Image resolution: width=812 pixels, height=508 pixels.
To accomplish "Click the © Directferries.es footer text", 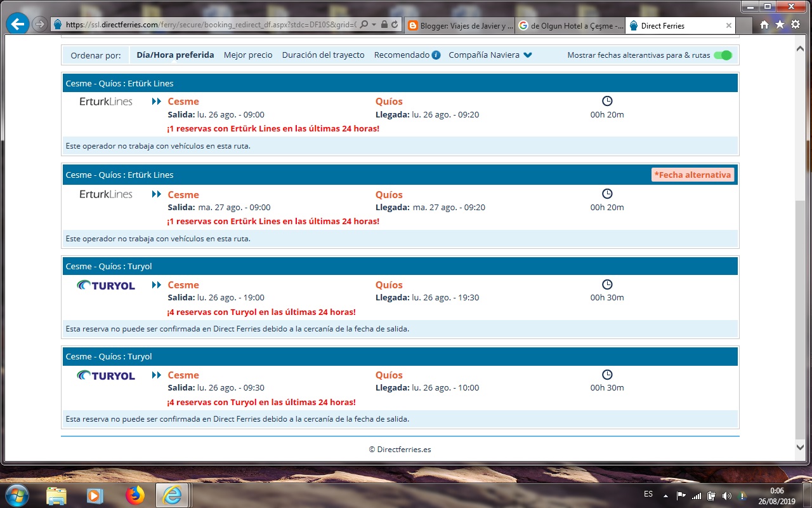I will (x=400, y=449).
